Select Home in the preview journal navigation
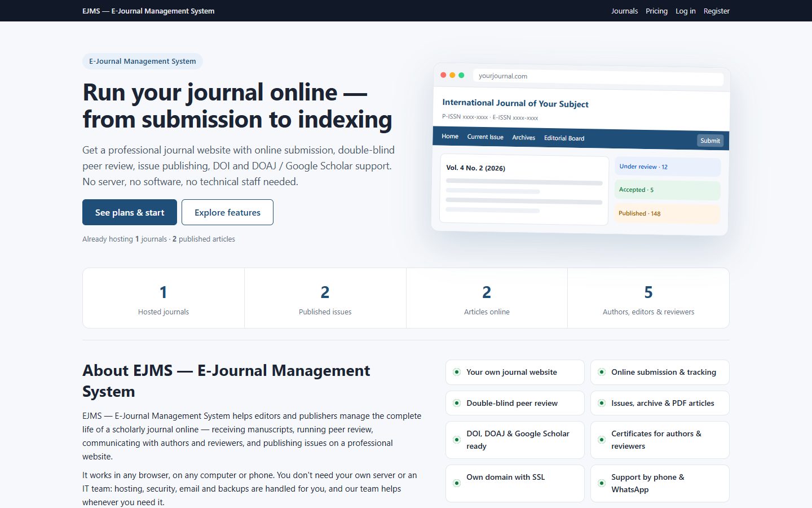This screenshot has width=812, height=508. tap(450, 136)
